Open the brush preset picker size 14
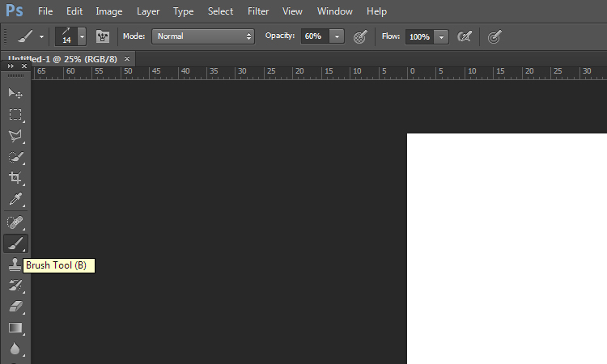This screenshot has width=607, height=364. 70,36
